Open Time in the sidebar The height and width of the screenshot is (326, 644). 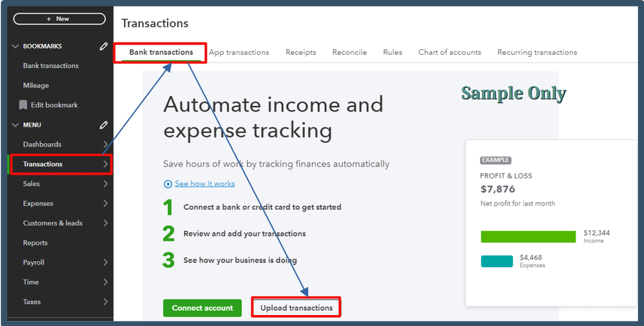click(31, 282)
